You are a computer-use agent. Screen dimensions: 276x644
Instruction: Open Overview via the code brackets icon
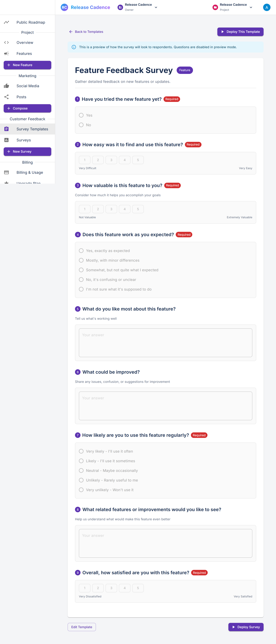(6, 42)
